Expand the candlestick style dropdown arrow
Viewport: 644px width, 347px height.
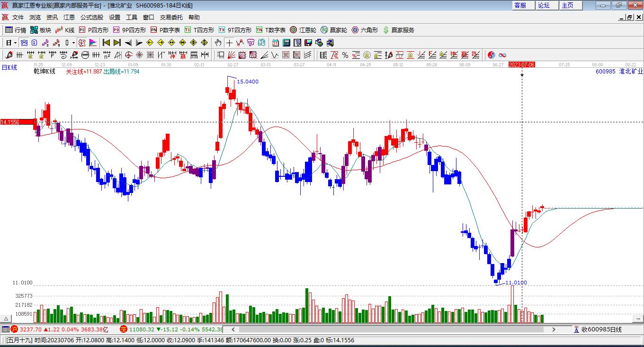click(73, 43)
